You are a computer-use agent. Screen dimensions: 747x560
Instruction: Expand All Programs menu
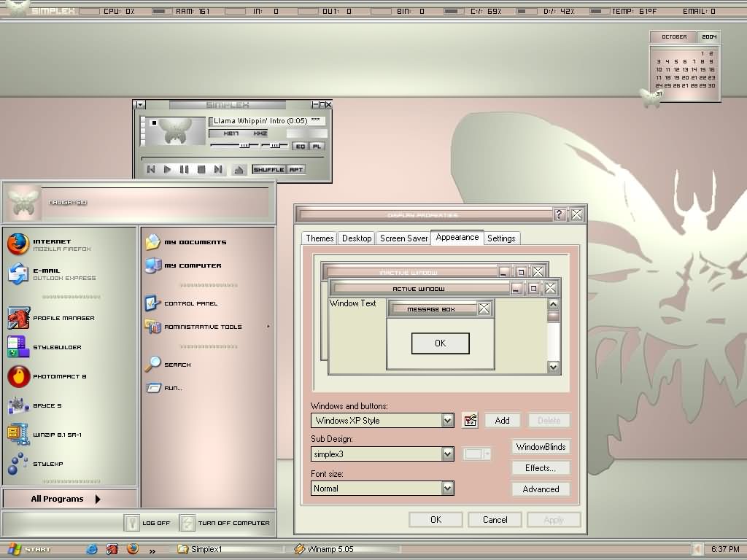click(x=69, y=499)
